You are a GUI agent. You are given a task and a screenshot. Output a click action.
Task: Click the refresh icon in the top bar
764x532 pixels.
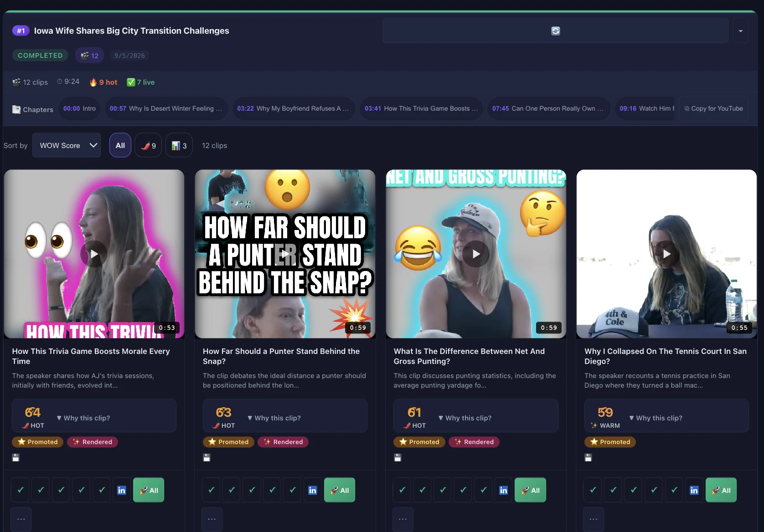coord(555,31)
